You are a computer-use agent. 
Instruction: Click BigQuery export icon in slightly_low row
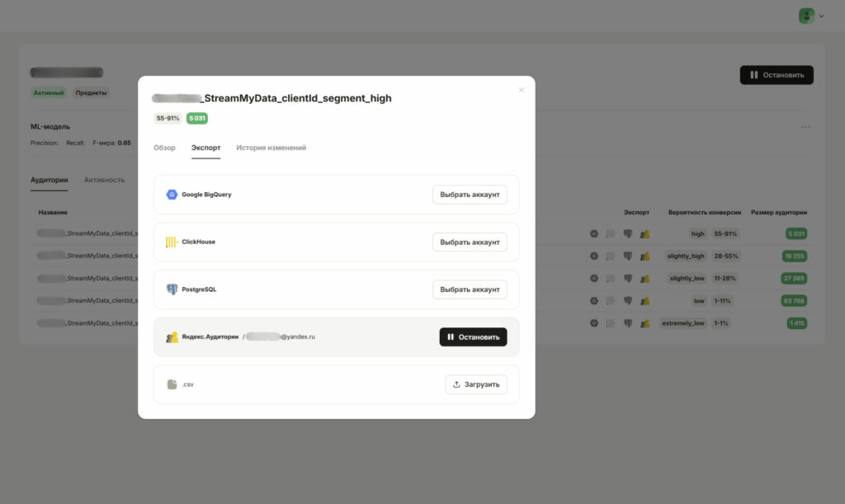[594, 278]
